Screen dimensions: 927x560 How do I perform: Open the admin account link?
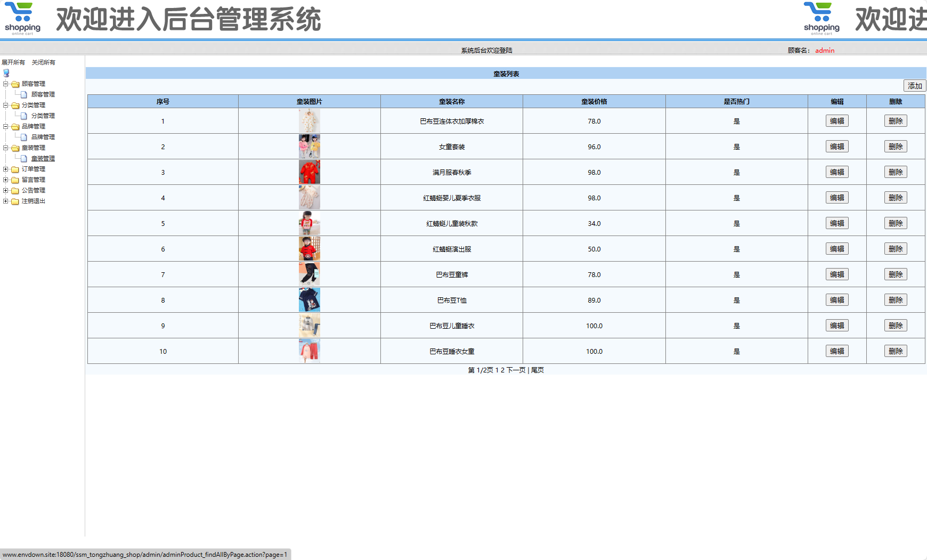click(x=824, y=50)
